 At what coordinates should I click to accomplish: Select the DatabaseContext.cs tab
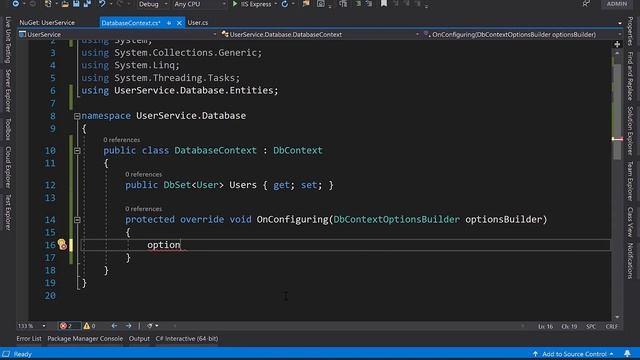coord(131,23)
